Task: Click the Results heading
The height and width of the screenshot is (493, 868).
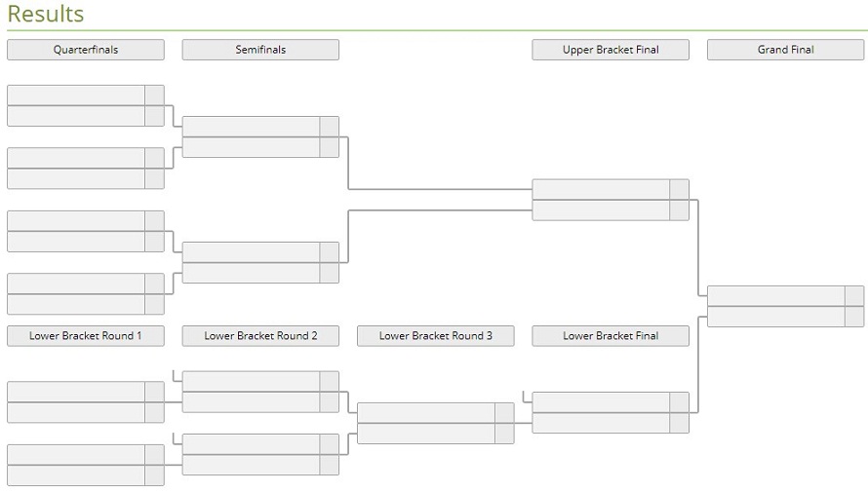Action: click(46, 14)
